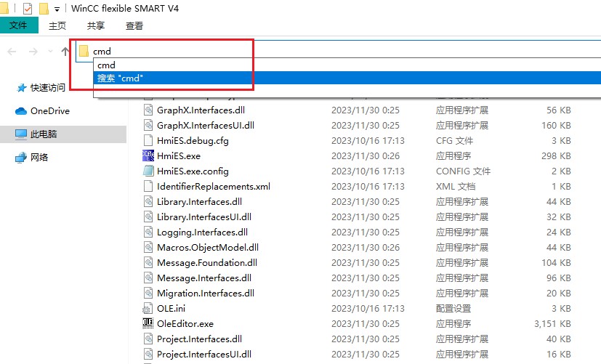Image resolution: width=601 pixels, height=364 pixels.
Task: Select OneDrive in navigation pane
Action: [x=50, y=111]
